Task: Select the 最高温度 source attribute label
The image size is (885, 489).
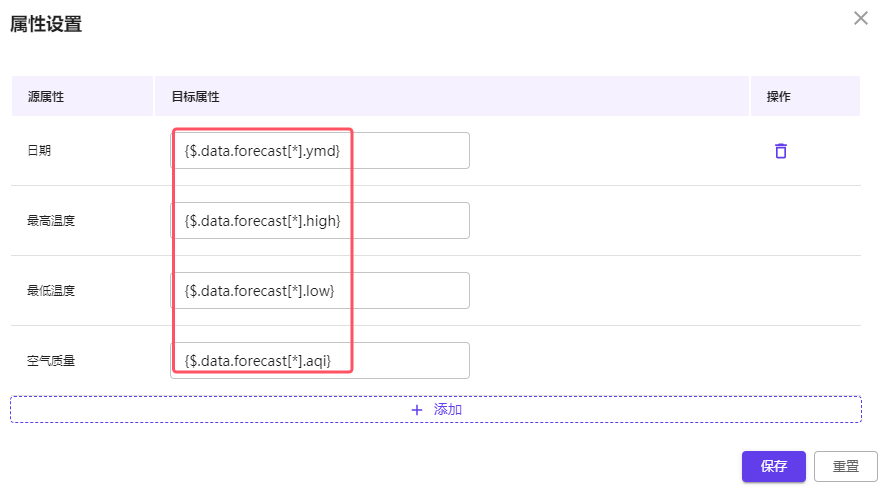Action: (x=51, y=221)
